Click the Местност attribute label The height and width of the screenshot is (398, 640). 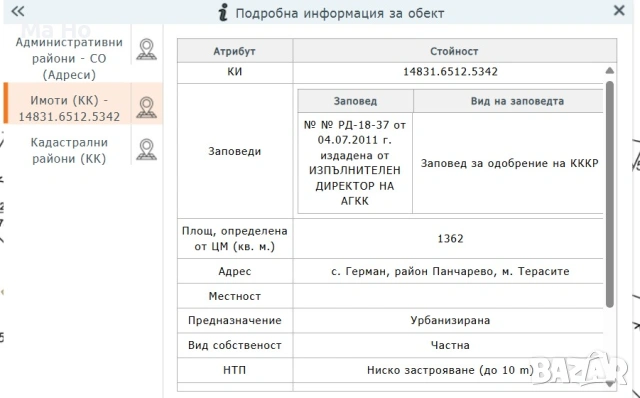[x=234, y=296]
